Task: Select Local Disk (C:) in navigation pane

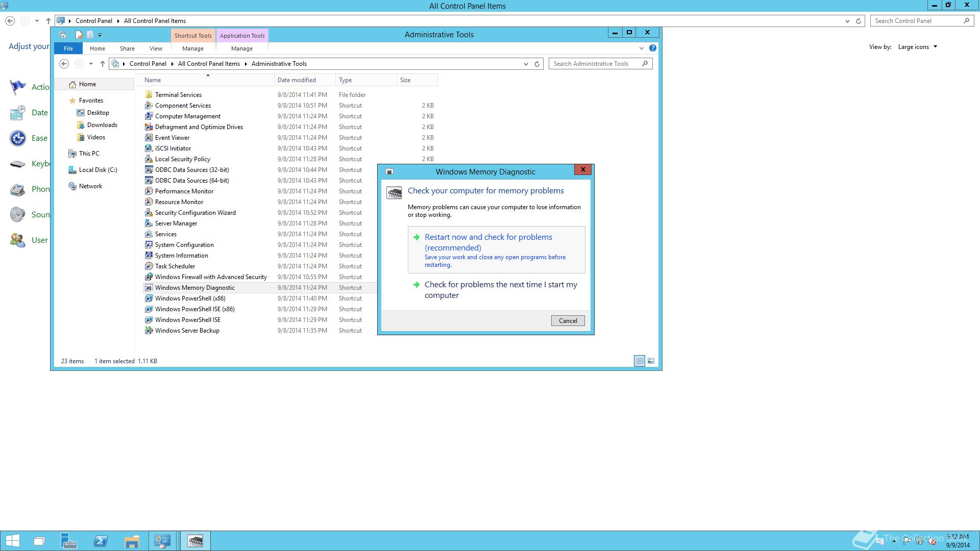Action: pos(98,170)
